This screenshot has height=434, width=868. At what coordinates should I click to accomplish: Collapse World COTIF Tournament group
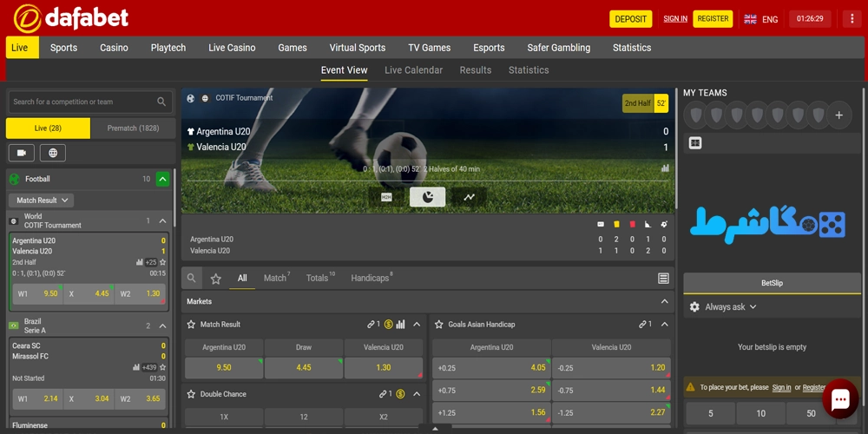162,220
